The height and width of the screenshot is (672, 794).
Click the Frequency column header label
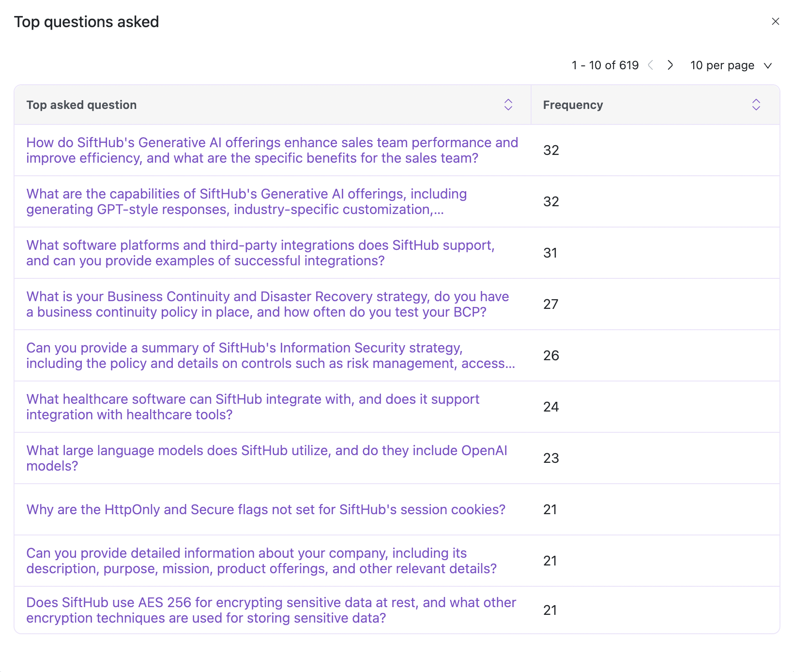[x=573, y=105]
